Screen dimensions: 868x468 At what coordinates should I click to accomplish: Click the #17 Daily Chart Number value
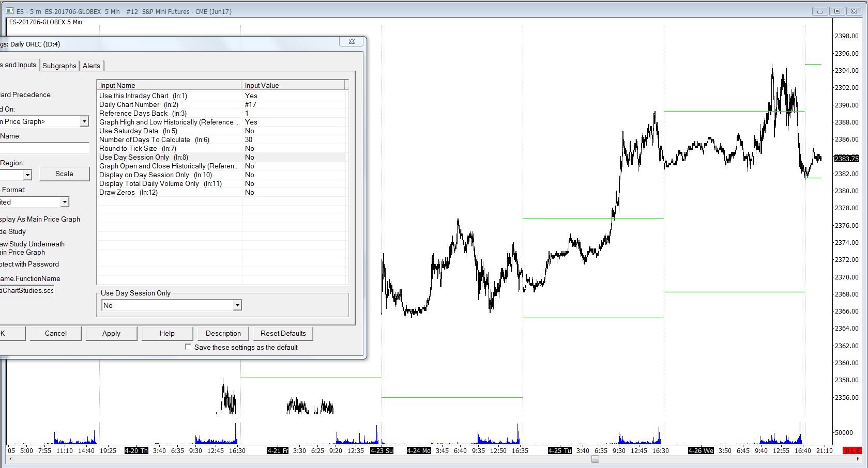pos(251,104)
